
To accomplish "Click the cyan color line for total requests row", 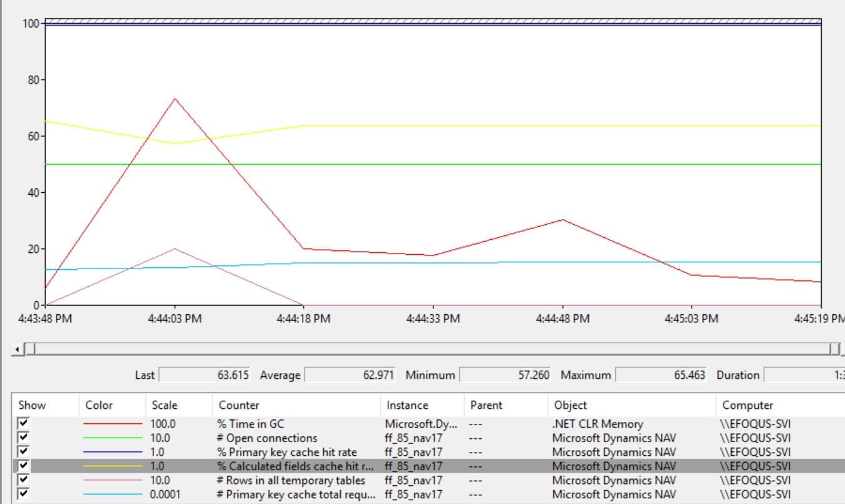I will click(113, 495).
